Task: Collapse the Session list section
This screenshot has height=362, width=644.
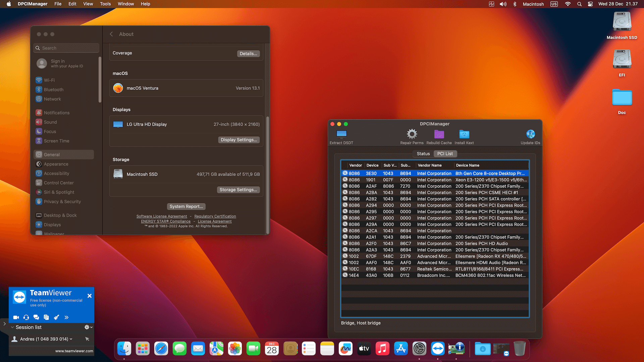Action: (12, 327)
